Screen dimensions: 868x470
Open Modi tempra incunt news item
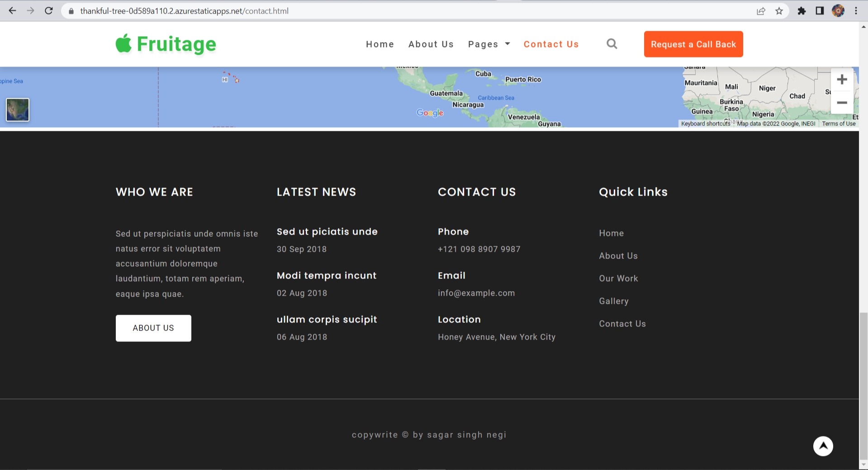327,275
